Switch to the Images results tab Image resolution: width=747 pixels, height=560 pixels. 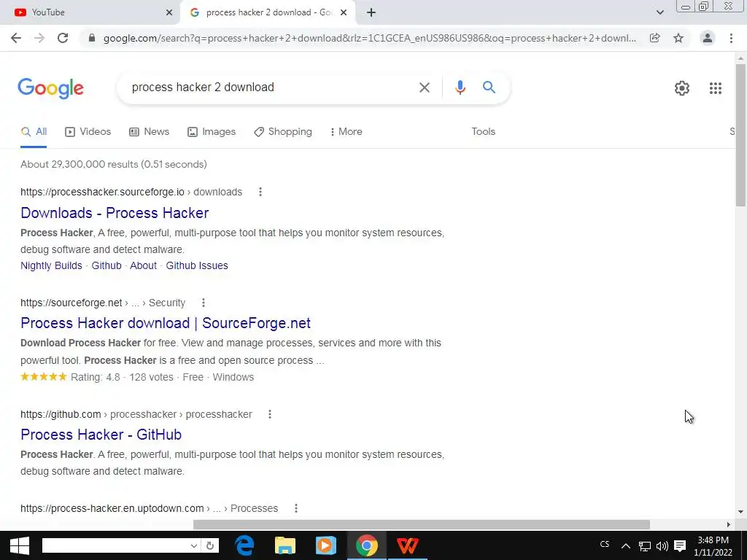coord(212,132)
